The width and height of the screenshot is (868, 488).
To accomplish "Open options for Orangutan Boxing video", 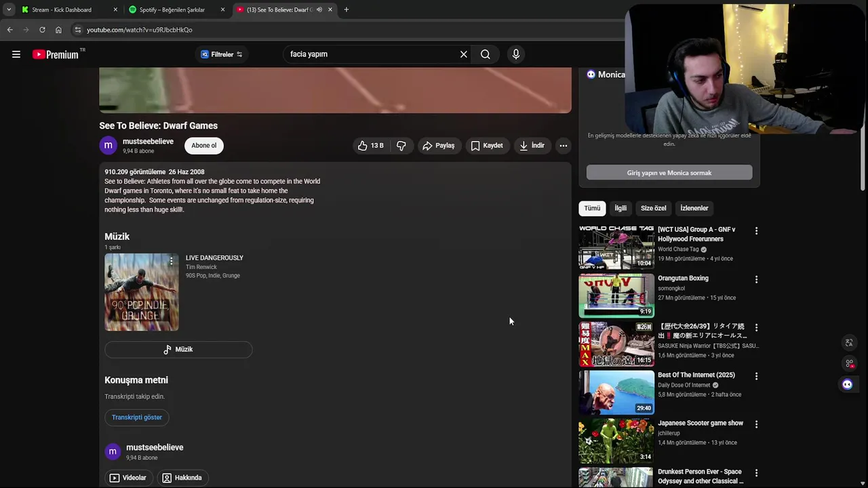I will (756, 279).
